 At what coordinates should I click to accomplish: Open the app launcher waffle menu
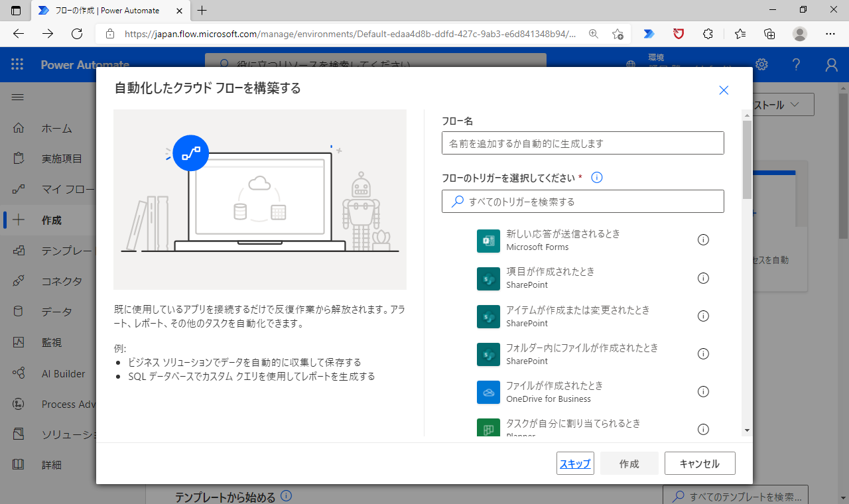(x=17, y=64)
